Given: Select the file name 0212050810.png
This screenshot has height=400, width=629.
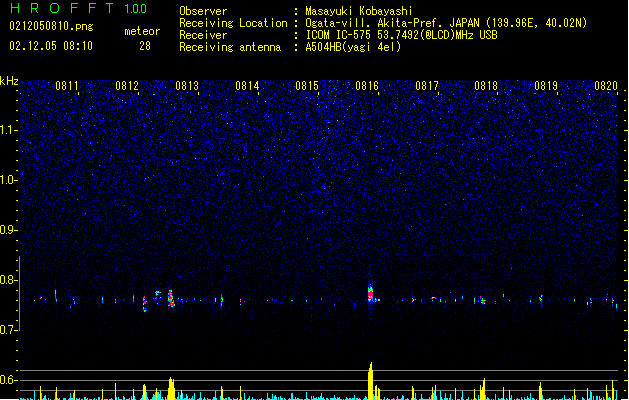Looking at the screenshot, I should coord(51,27).
